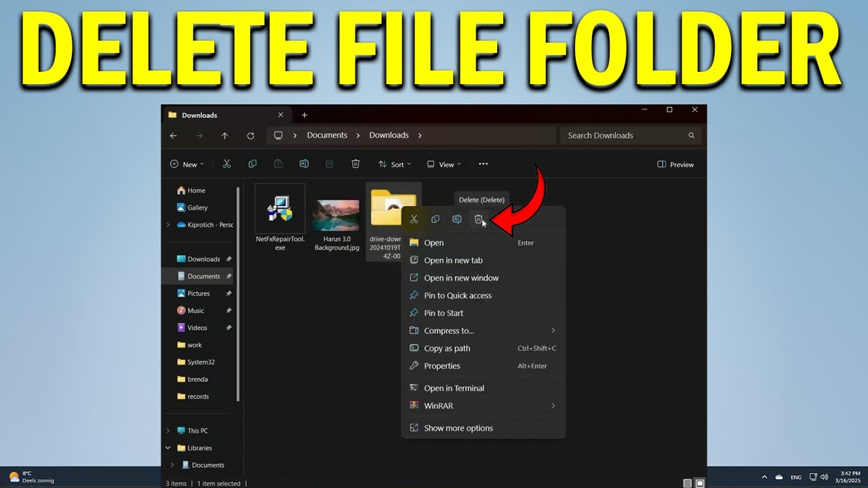
Task: Refresh the Downloads folder view
Action: (250, 136)
